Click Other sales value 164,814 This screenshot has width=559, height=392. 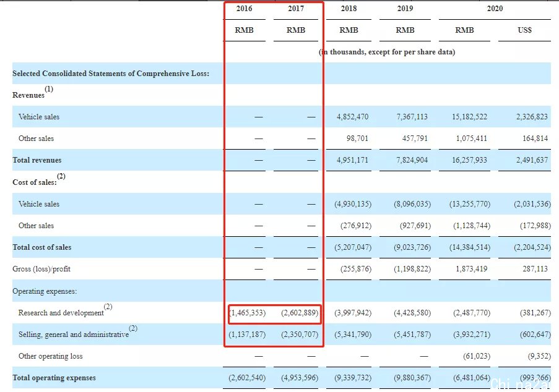(x=535, y=138)
